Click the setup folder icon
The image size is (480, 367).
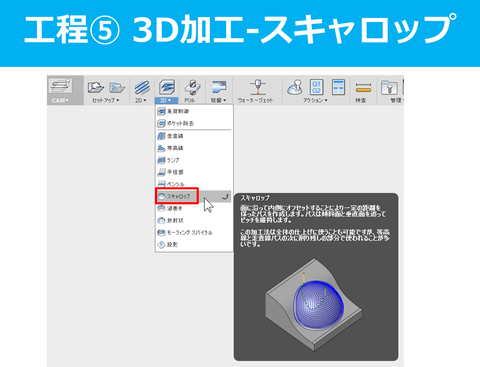pyautogui.click(x=117, y=87)
